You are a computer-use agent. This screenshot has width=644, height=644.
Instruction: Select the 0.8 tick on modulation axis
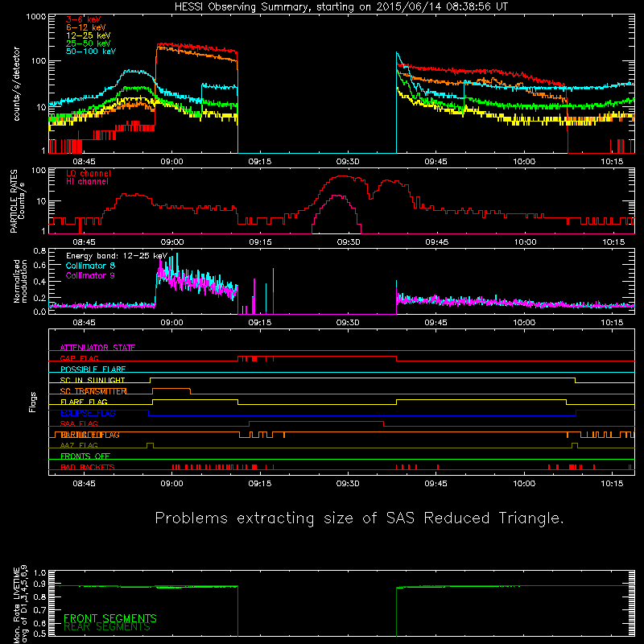(x=39, y=250)
